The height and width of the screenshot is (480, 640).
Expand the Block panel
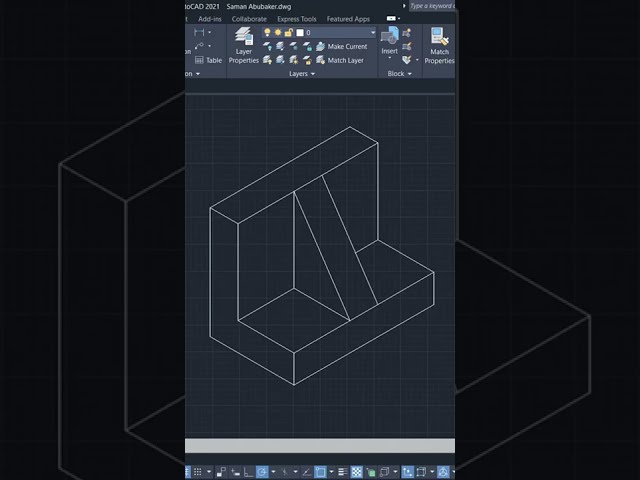[x=399, y=73]
